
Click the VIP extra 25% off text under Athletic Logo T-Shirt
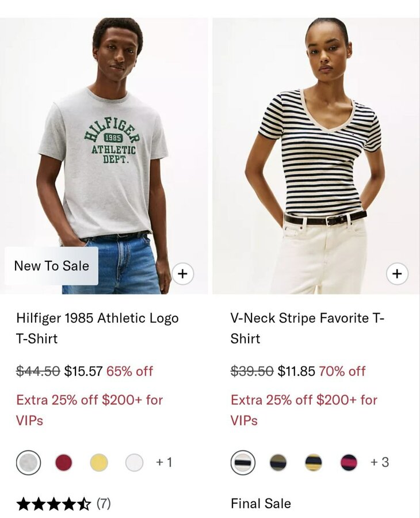coord(89,410)
